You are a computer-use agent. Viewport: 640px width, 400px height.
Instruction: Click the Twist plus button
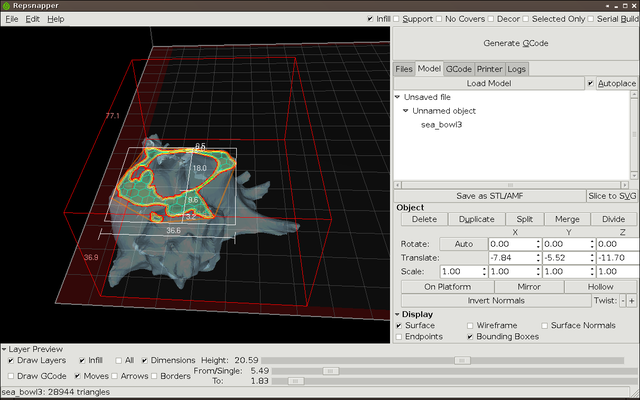click(631, 301)
